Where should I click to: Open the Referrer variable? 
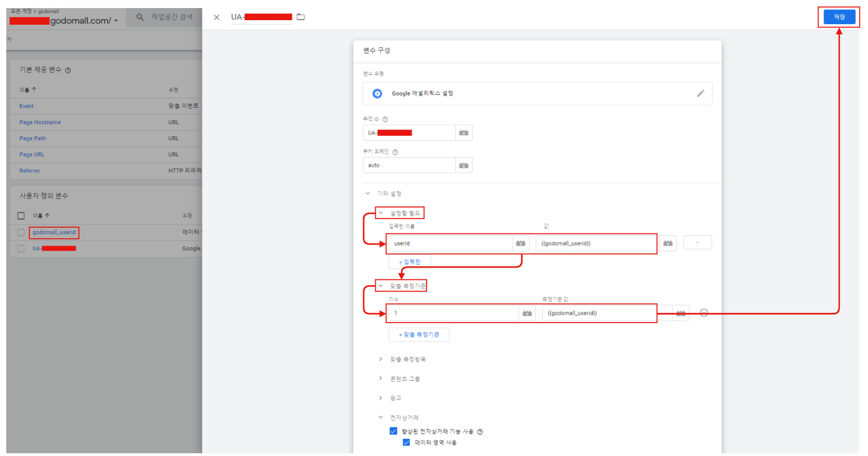(x=29, y=171)
